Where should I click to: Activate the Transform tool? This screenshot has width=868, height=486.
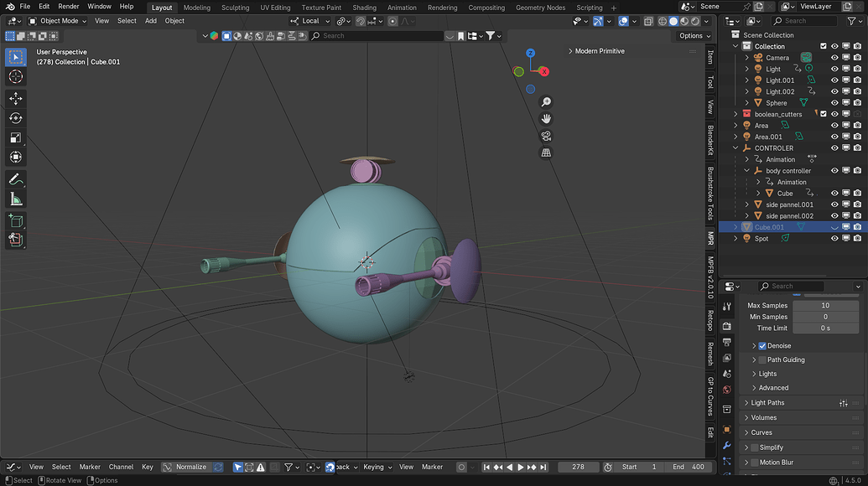(15, 158)
